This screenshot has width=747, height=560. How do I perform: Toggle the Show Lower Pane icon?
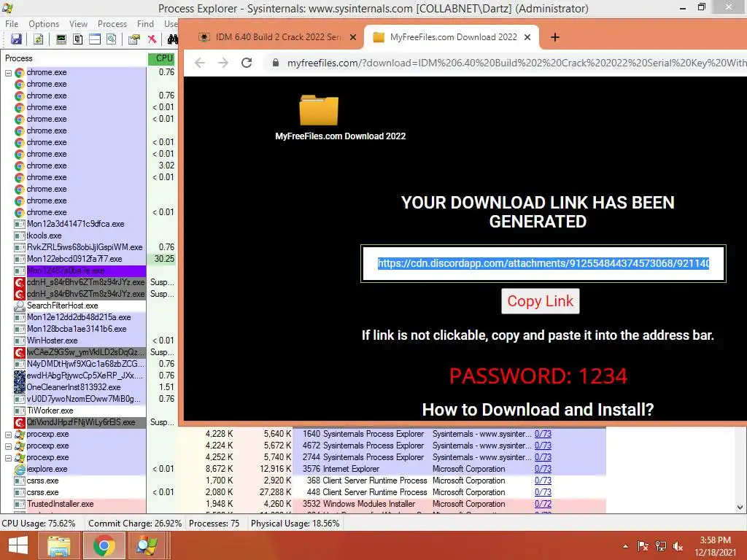pyautogui.click(x=95, y=39)
